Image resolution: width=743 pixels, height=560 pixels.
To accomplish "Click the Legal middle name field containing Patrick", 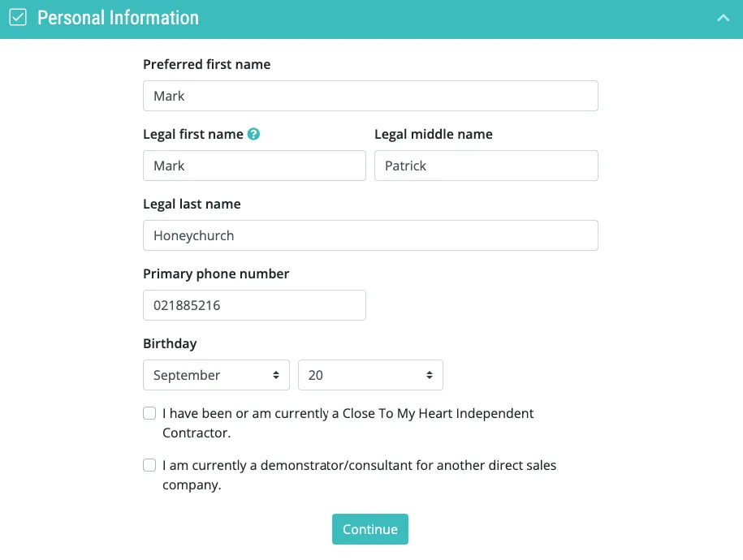I will click(486, 166).
